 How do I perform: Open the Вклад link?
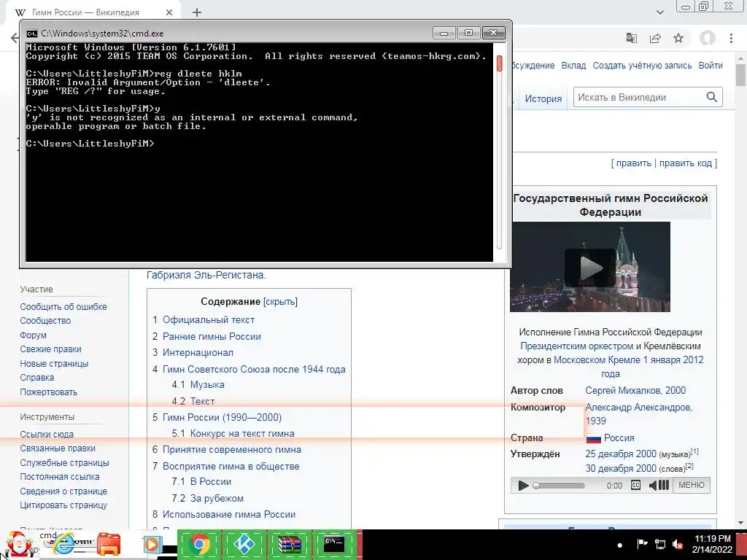pyautogui.click(x=573, y=65)
